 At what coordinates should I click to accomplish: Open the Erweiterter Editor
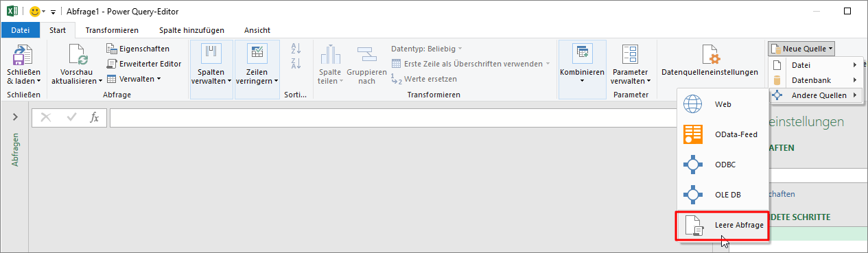(x=144, y=64)
